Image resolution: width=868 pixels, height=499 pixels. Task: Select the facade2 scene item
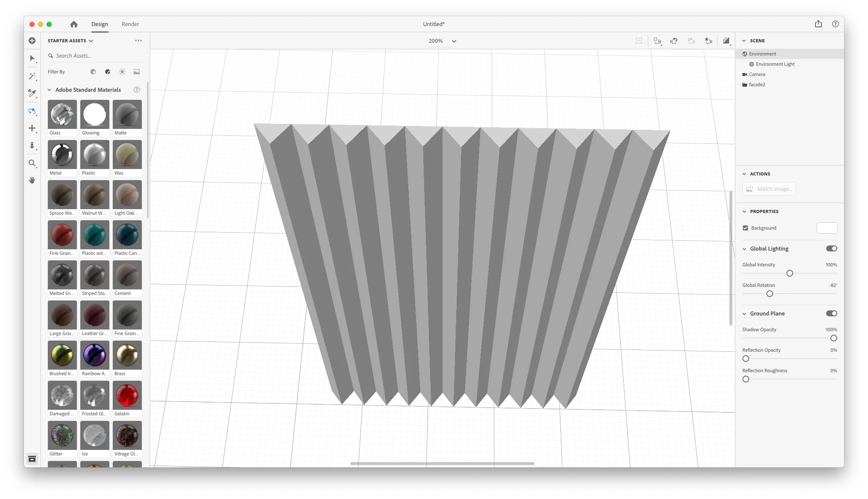[x=757, y=85]
